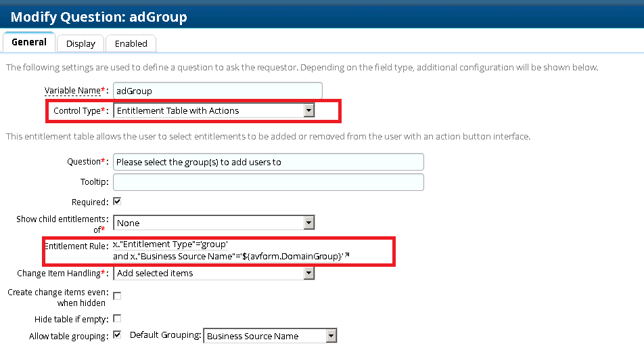The image size is (644, 346).
Task: Select the General tab
Action: point(29,42)
